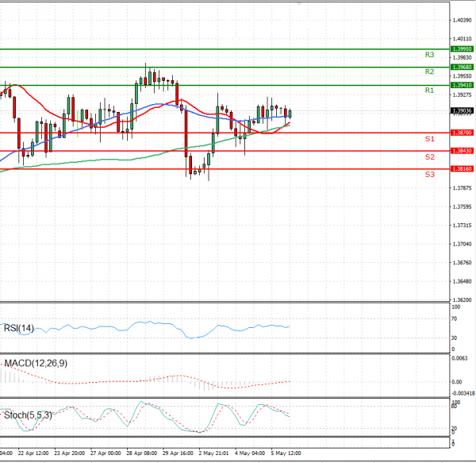
Task: Click the MACD 0.0063 scale value
Action: (x=459, y=358)
